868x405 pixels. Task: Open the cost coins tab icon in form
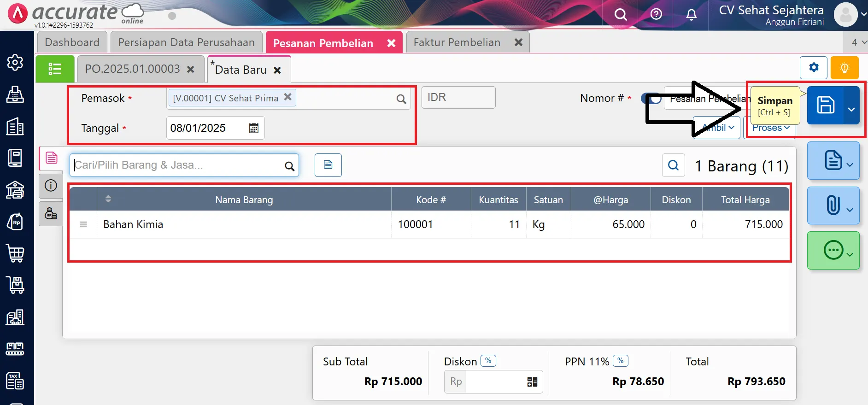tap(51, 213)
